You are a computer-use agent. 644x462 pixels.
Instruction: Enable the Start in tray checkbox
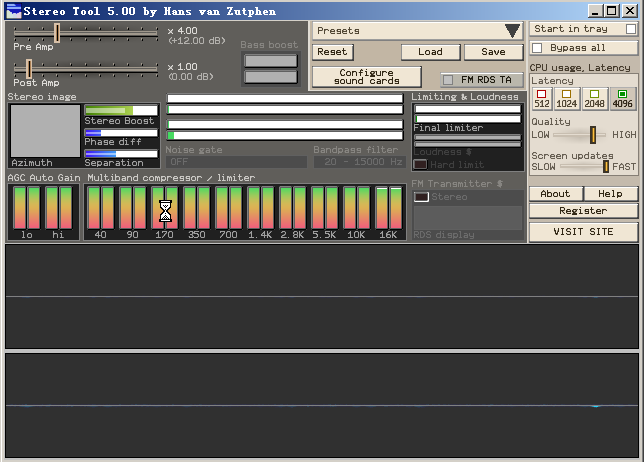pos(630,29)
